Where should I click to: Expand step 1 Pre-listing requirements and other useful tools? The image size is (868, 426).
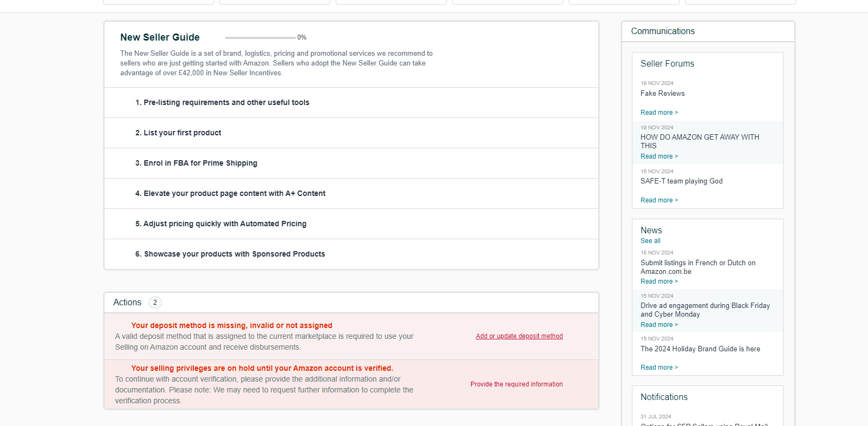coord(351,102)
